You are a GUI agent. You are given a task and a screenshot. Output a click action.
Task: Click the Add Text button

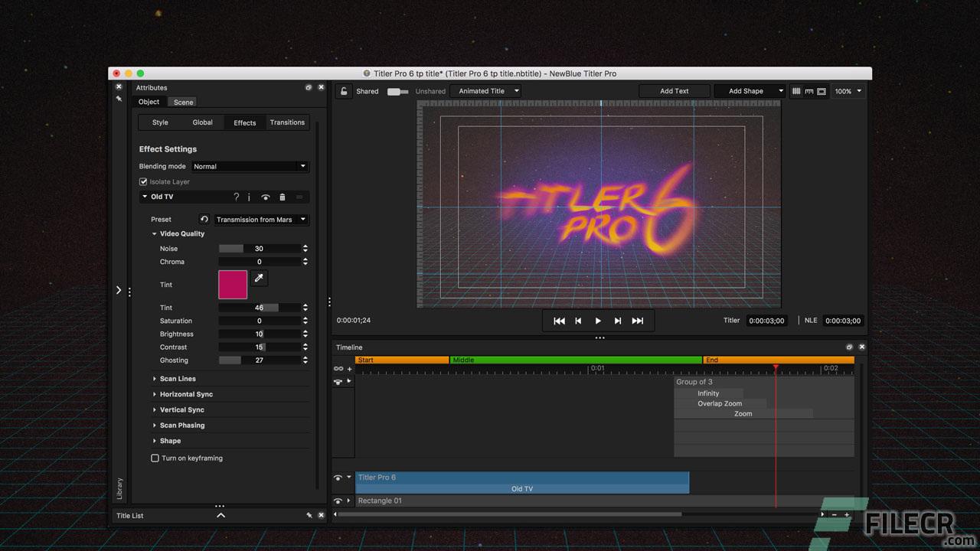point(675,91)
